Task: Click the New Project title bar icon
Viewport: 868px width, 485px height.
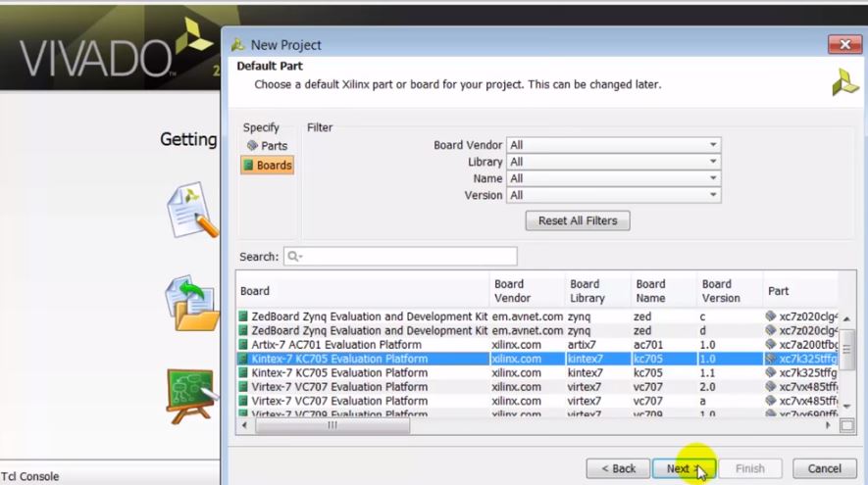Action: tap(238, 44)
